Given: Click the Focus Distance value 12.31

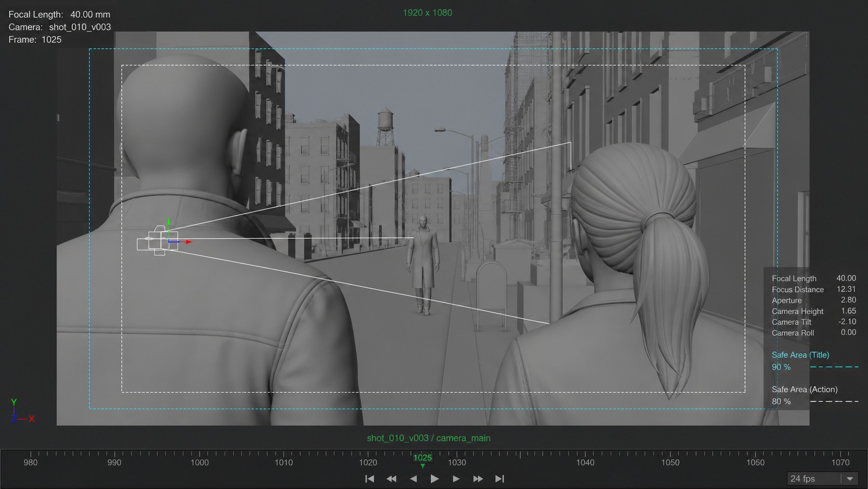Looking at the screenshot, I should point(846,289).
